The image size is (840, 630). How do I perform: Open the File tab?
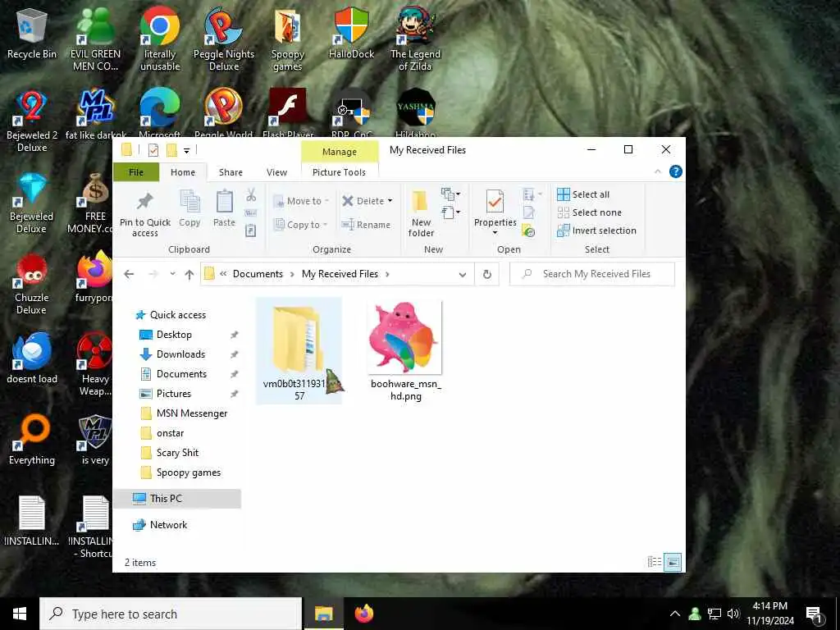tap(136, 172)
